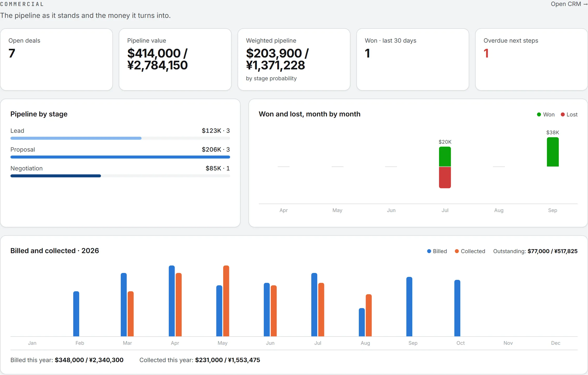Click the Negotiation stage progress bar
The height and width of the screenshot is (375, 588).
120,176
